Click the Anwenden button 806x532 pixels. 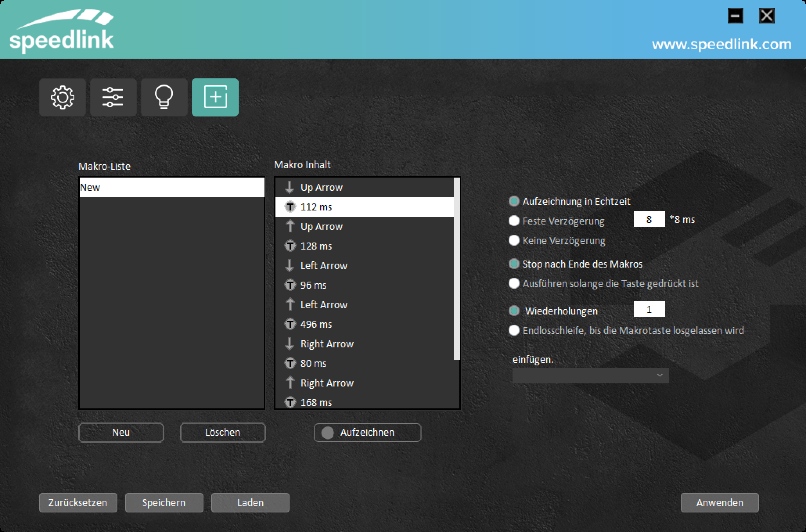[720, 503]
